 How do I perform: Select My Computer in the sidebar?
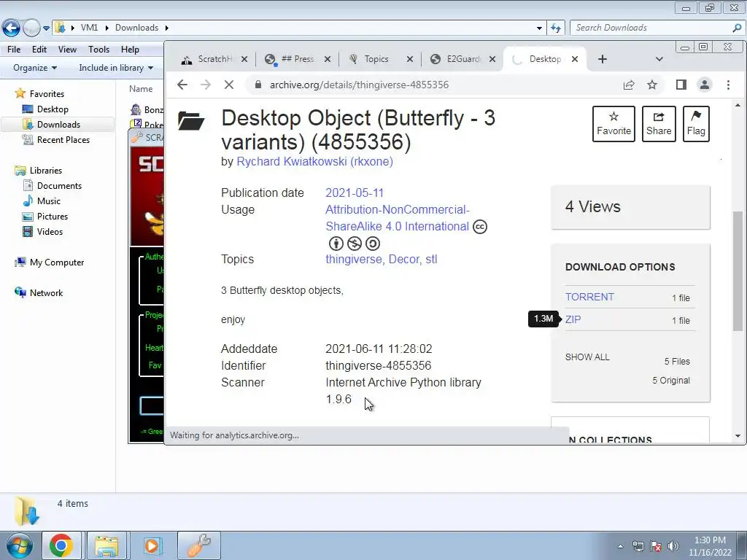click(x=57, y=262)
